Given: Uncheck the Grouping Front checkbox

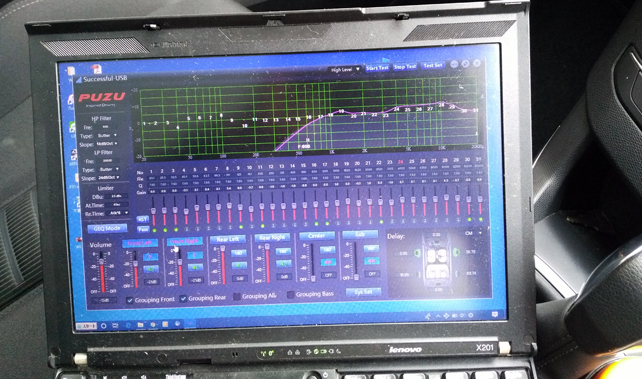Looking at the screenshot, I should tap(130, 300).
